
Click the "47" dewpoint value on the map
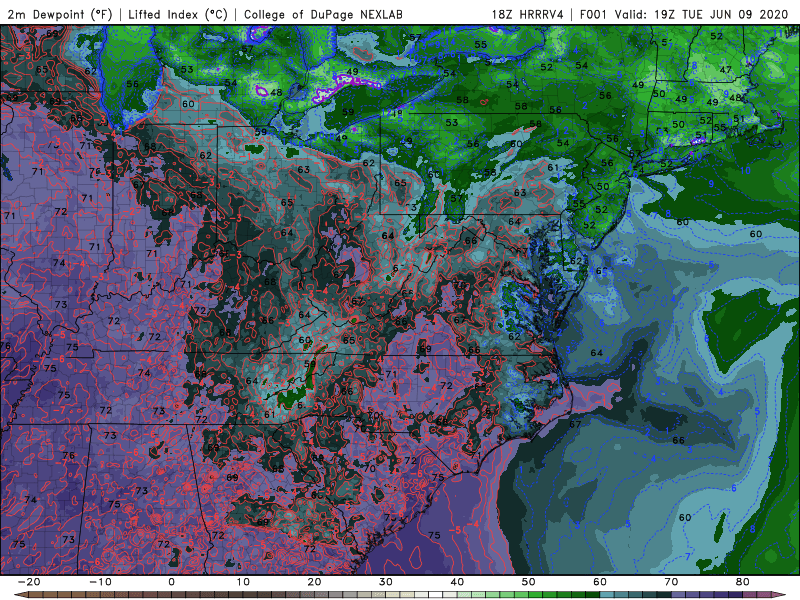point(726,70)
